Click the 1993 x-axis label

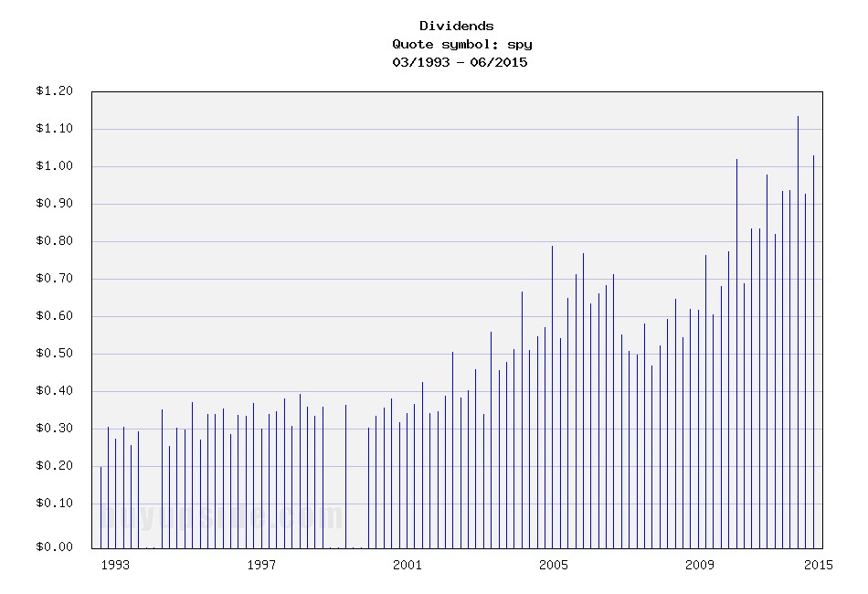(115, 565)
